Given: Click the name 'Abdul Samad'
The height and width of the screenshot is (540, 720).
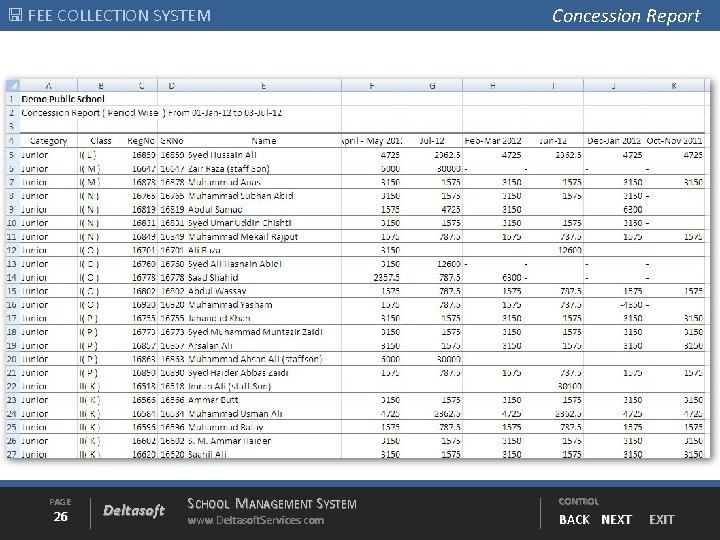Looking at the screenshot, I should pyautogui.click(x=215, y=209).
